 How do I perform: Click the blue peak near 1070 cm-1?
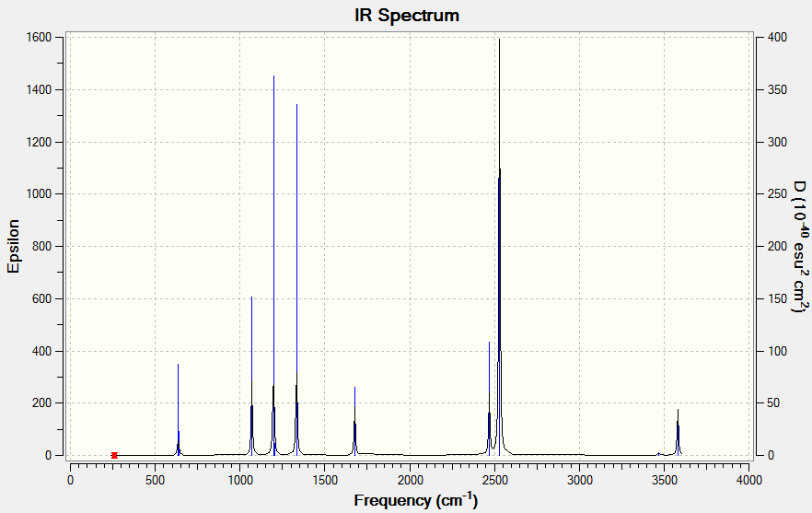[251, 376]
